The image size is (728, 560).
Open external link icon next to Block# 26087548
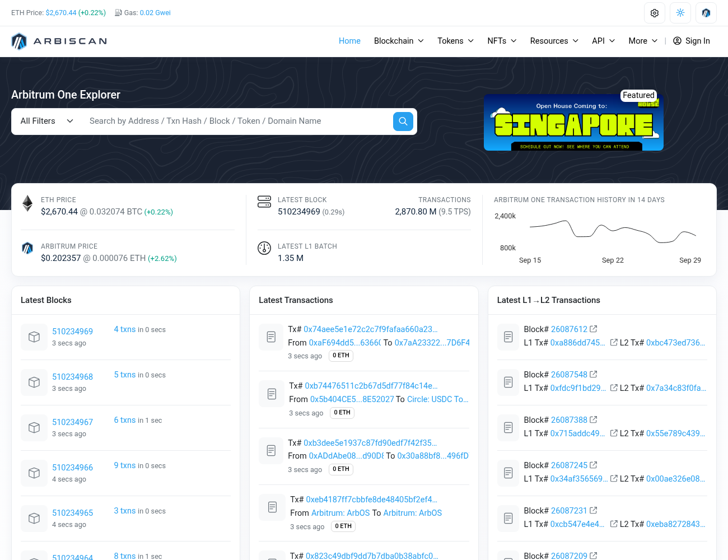594,374
